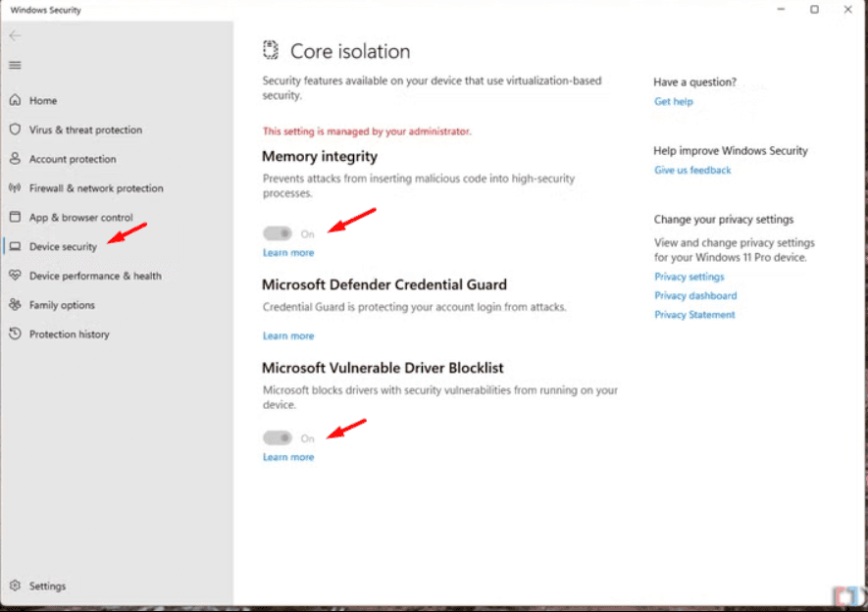Open Firewall & network protection
The width and height of the screenshot is (868, 612).
(96, 188)
